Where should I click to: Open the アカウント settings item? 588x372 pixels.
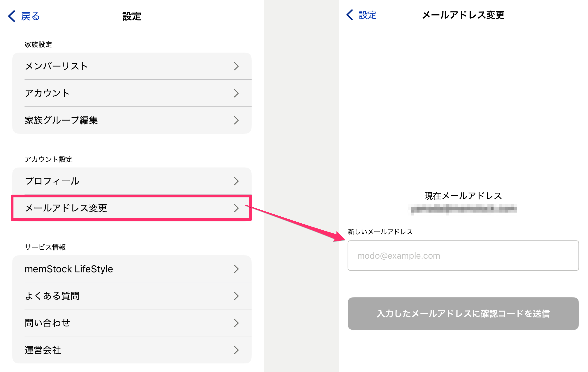pyautogui.click(x=47, y=93)
